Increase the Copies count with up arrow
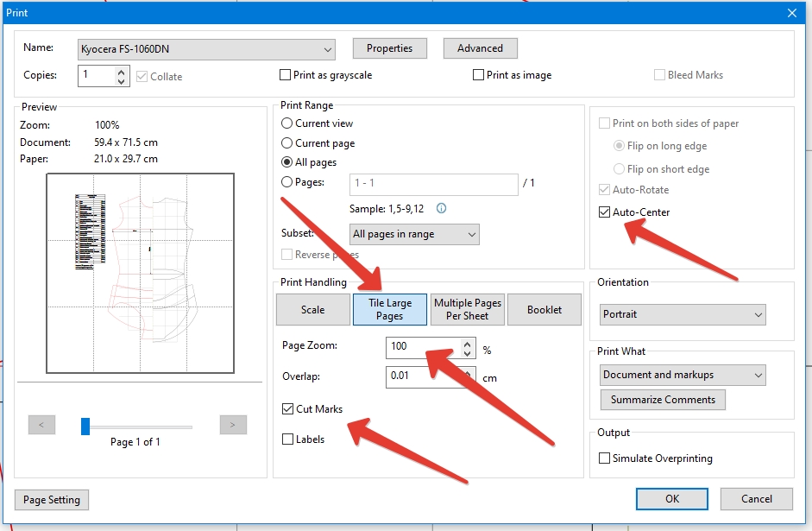This screenshot has height=531, width=812. [x=122, y=71]
